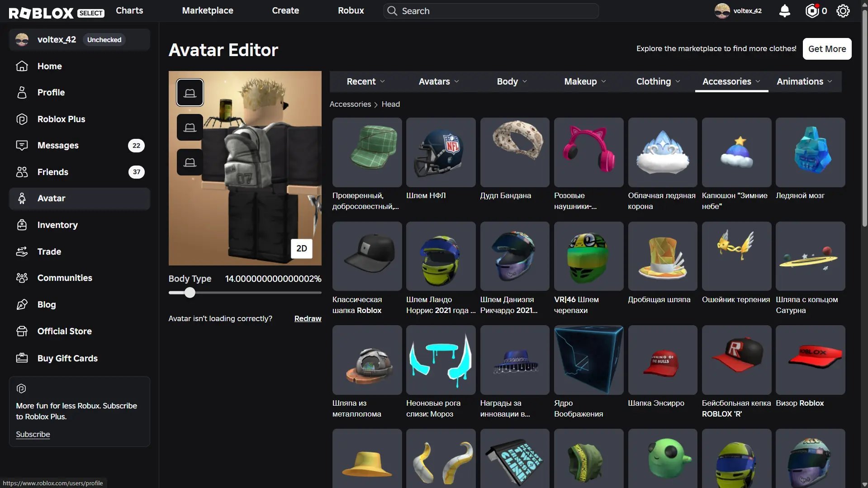Select the Ядро Воображения thumbnail
Viewport: 868px width, 488px height.
pyautogui.click(x=588, y=360)
